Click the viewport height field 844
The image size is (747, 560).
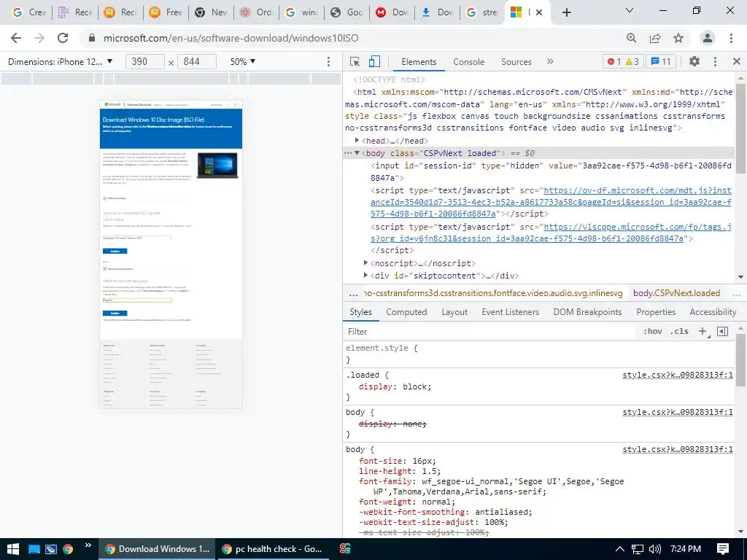[196, 61]
